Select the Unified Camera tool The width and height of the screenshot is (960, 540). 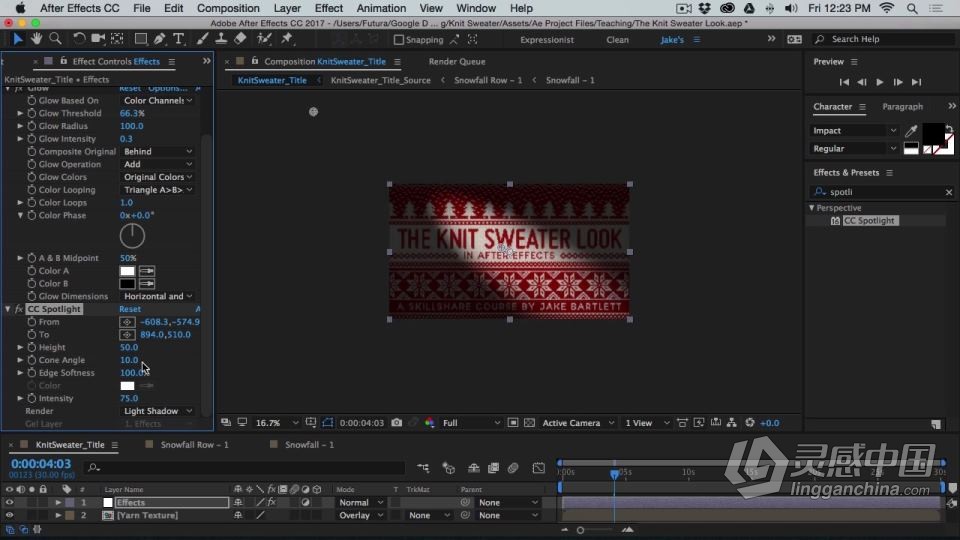coord(98,39)
